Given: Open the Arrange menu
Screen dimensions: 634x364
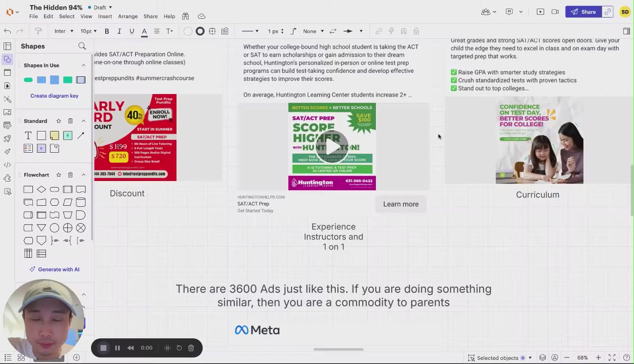Looking at the screenshot, I should coord(128,17).
